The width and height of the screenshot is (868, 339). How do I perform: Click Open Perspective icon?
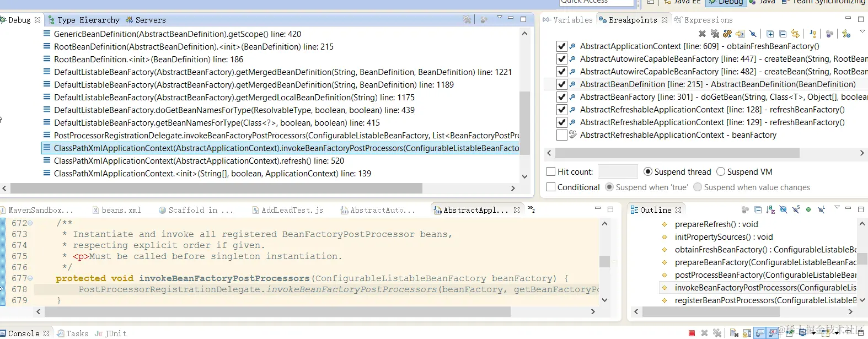[x=651, y=2]
